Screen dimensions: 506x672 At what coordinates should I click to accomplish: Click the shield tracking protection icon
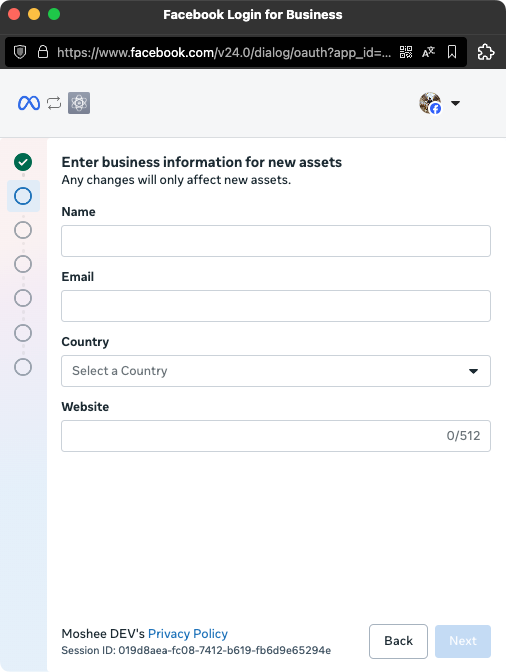20,52
